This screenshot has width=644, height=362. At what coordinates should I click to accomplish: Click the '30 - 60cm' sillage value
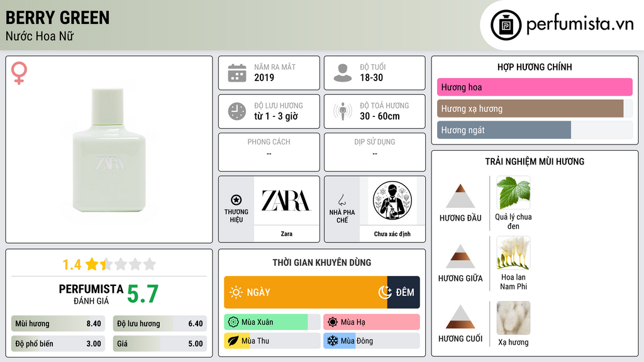pos(380,116)
